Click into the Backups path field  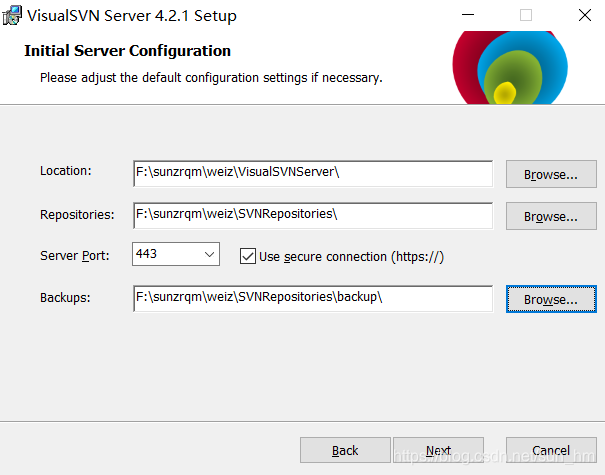tap(313, 298)
